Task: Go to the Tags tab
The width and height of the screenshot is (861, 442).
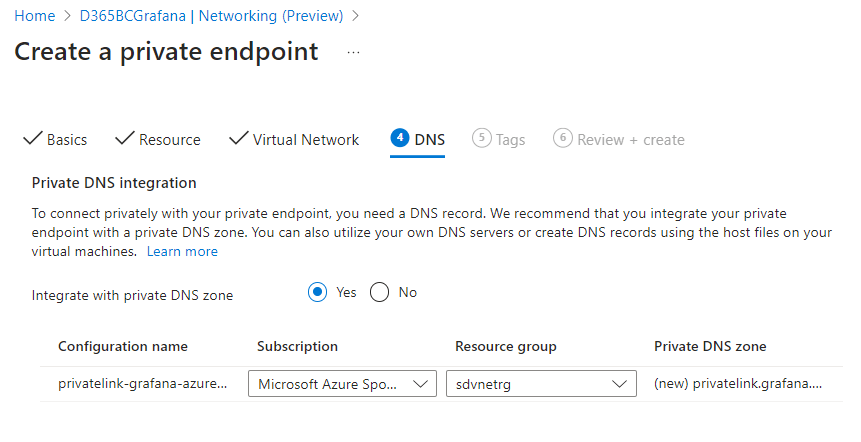Action: [x=510, y=140]
